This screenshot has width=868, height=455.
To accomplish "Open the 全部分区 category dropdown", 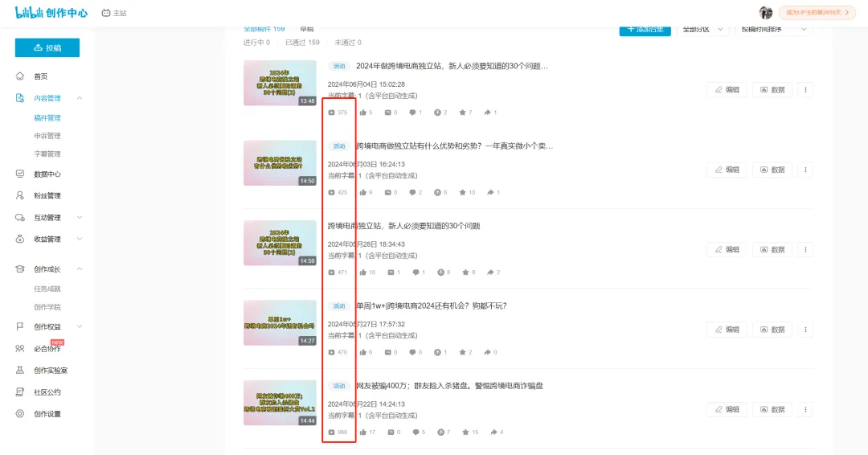I will pyautogui.click(x=704, y=30).
